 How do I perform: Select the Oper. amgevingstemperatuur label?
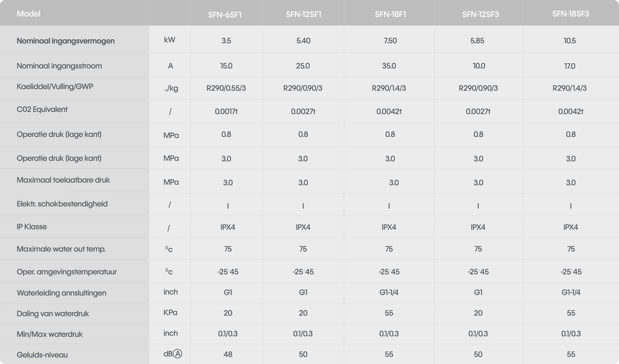point(67,272)
